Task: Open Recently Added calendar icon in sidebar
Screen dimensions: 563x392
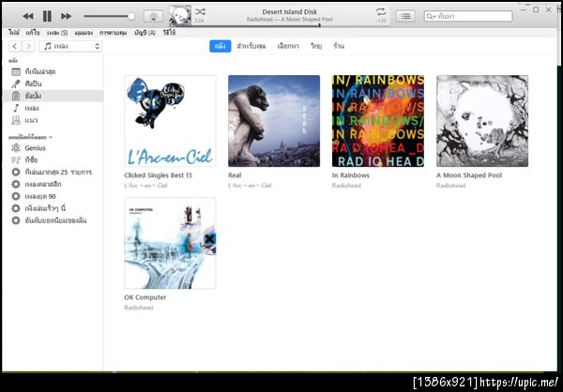Action: click(x=16, y=72)
